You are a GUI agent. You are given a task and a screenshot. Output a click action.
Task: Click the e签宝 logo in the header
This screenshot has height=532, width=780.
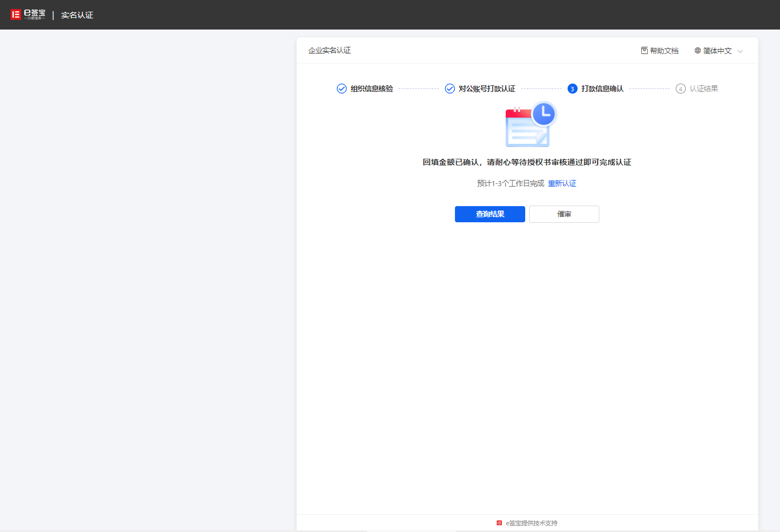pos(28,14)
